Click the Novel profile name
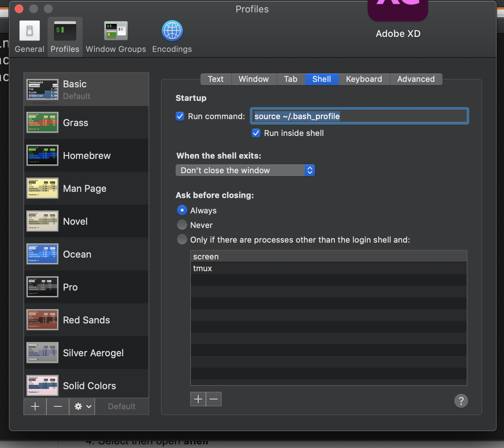Viewport: 504px width, 448px height. (x=75, y=221)
